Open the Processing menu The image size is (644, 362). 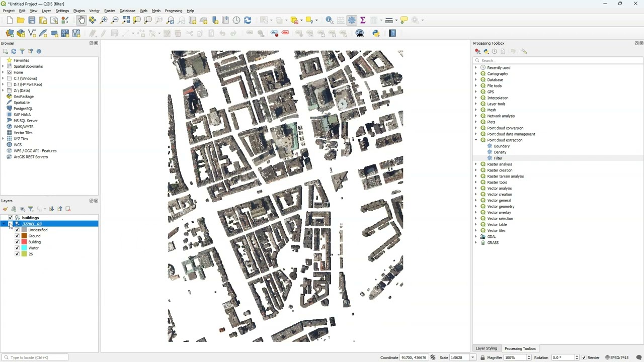tap(173, 11)
